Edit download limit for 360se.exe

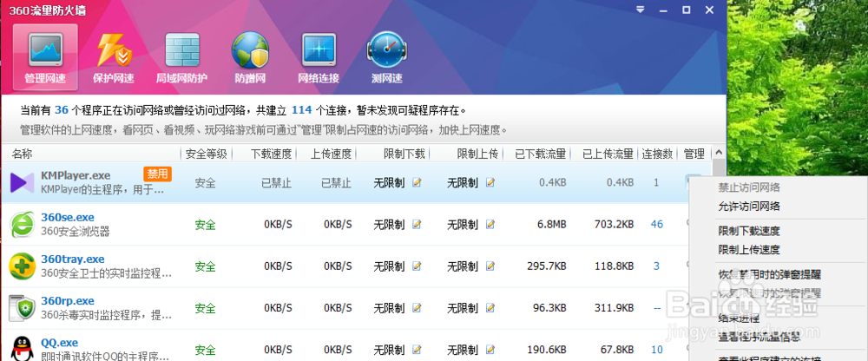[417, 224]
